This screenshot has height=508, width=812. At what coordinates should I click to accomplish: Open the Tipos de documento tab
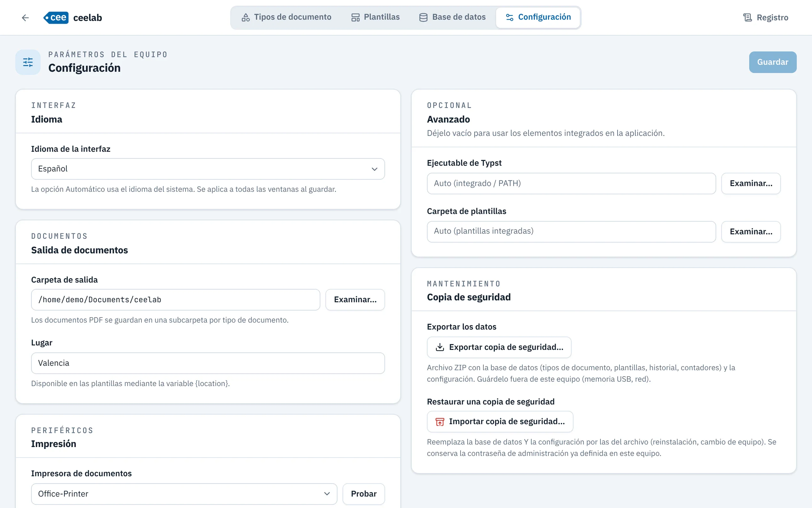point(286,17)
